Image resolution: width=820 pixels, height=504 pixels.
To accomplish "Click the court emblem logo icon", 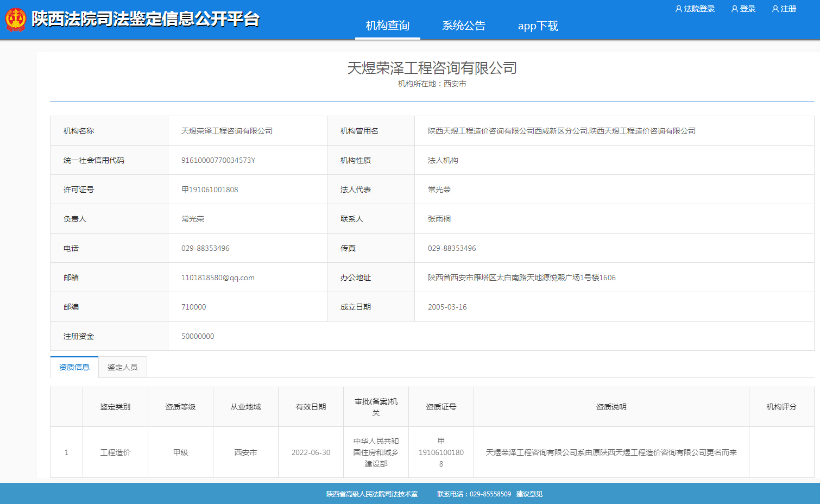I will [15, 20].
